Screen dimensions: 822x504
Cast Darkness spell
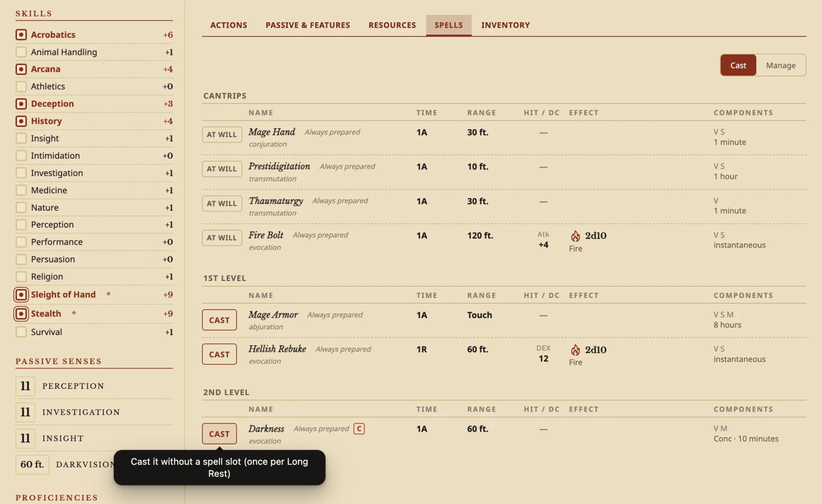219,434
